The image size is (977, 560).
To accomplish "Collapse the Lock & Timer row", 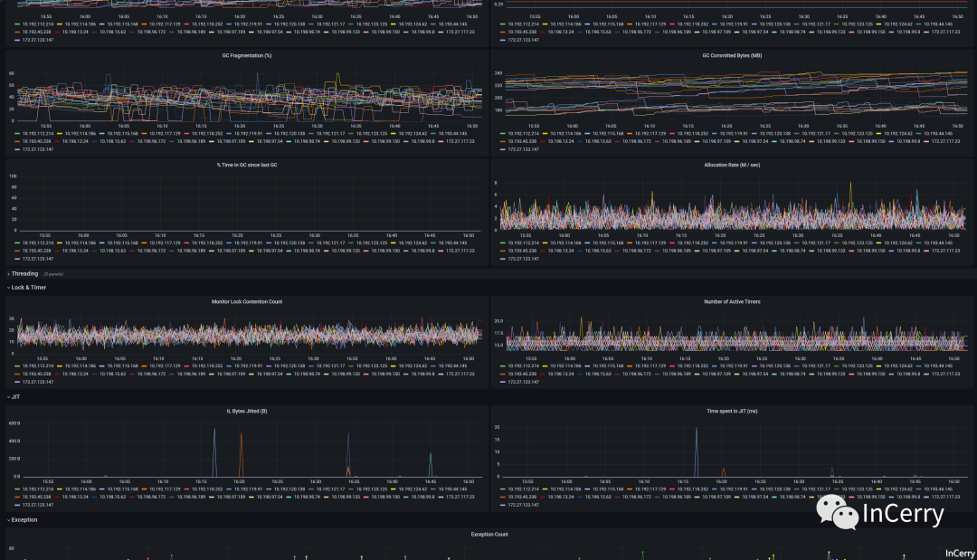I will (x=28, y=288).
